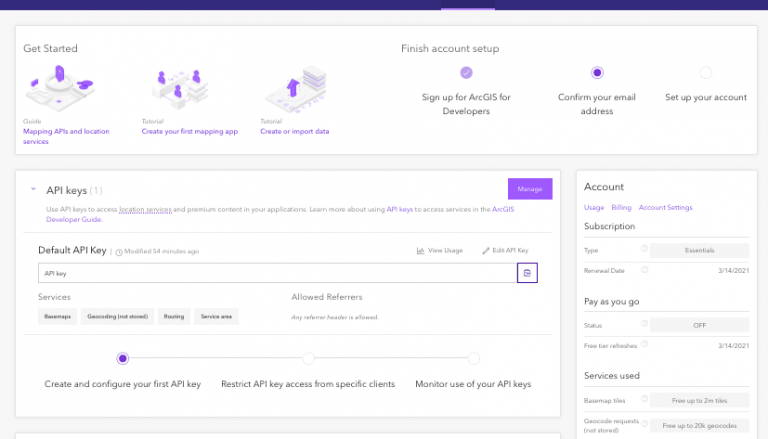768x439 pixels.
Task: Click the Routing service tag
Action: [x=174, y=317]
